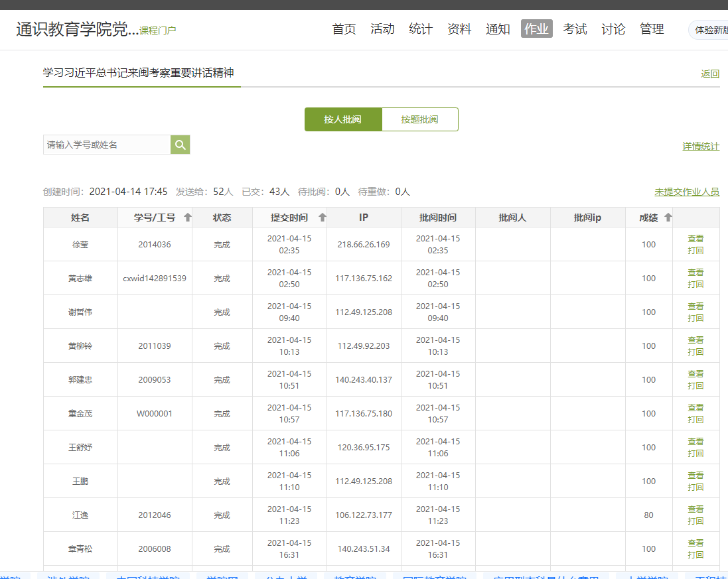This screenshot has width=728, height=579.
Task: Click the green search magnifier icon
Action: 181,145
